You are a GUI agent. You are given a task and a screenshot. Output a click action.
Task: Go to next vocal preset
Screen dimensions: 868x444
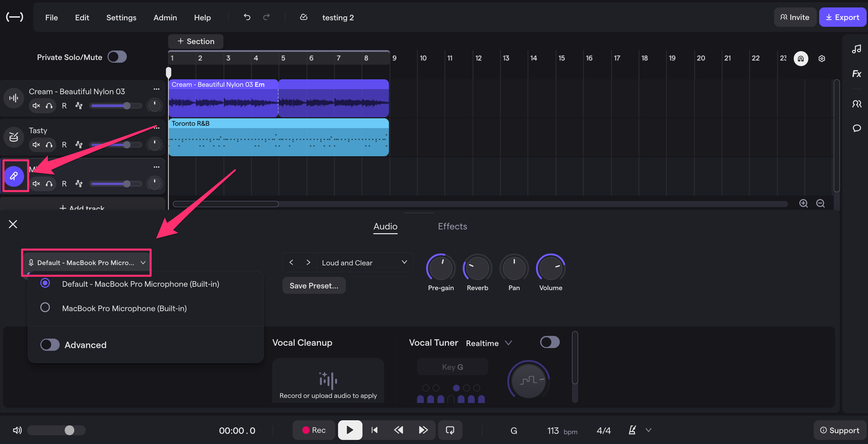pos(308,262)
